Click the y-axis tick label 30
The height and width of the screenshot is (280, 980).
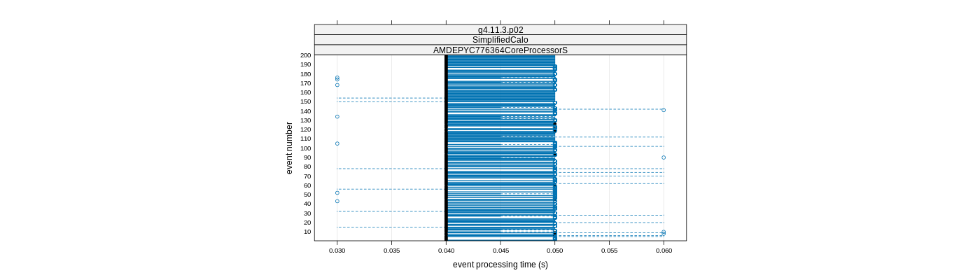click(x=307, y=213)
